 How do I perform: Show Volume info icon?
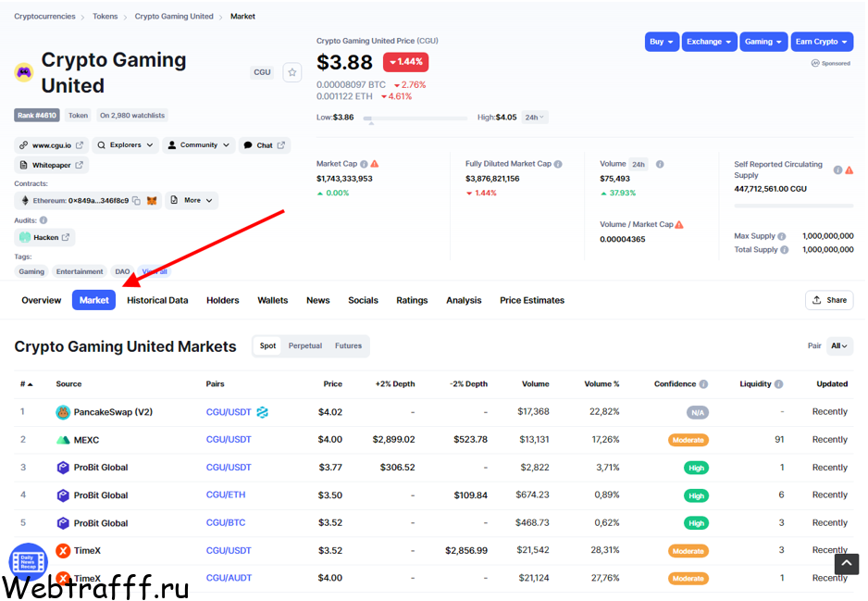(660, 164)
